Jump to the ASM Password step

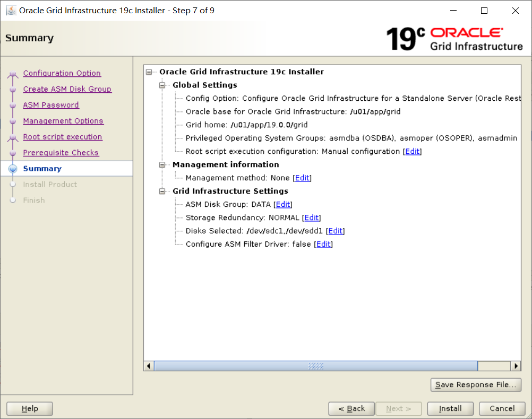51,105
